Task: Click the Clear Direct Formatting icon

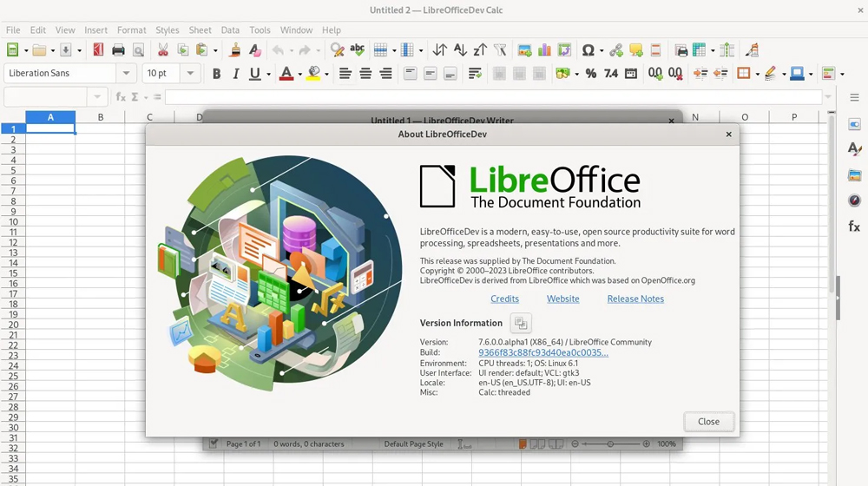Action: [x=254, y=50]
